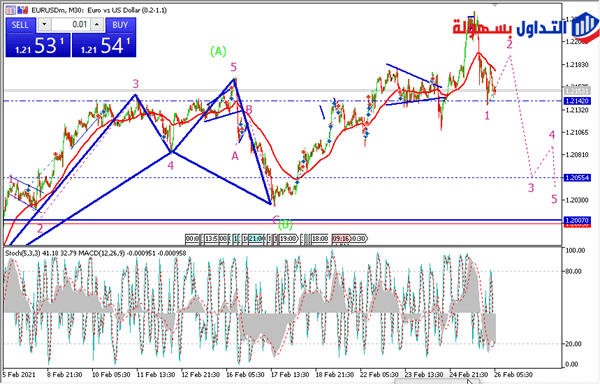The image size is (600, 384).
Task: Click the chart shift triangle at chart top
Action: 495,5
